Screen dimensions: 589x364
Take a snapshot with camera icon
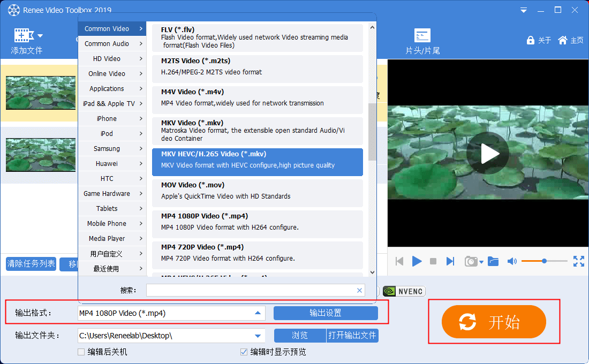click(x=471, y=261)
